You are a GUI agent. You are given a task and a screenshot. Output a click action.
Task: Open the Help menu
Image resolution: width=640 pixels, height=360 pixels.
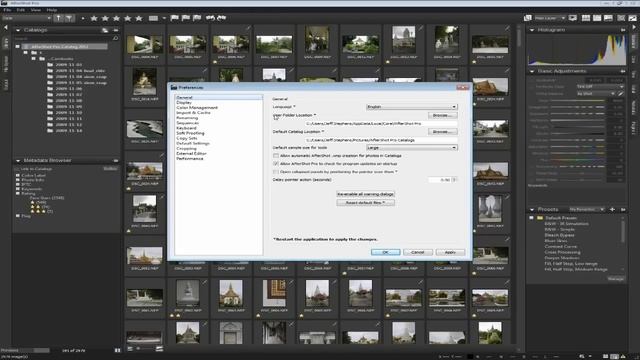52,10
